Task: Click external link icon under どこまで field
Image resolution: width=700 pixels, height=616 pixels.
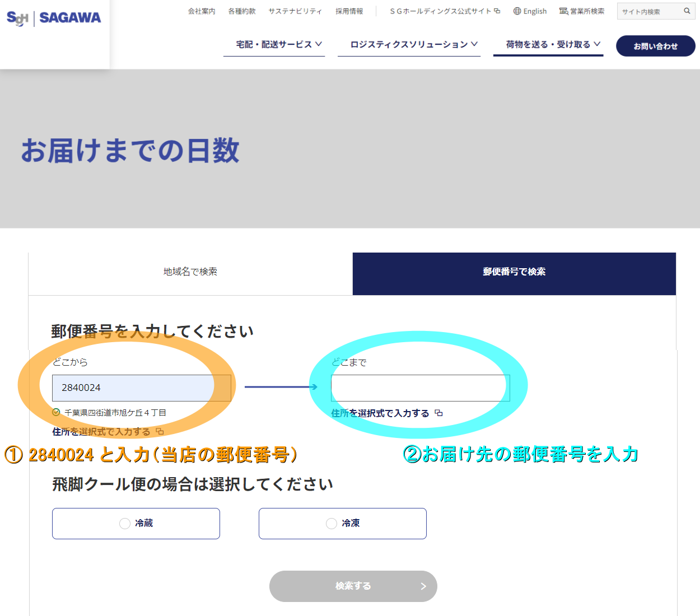Action: (x=438, y=413)
